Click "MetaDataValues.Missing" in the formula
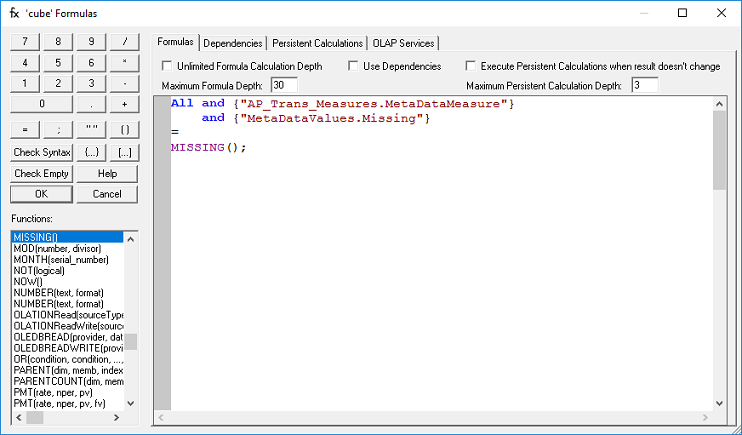Screen dimensions: 742x435 331,118
